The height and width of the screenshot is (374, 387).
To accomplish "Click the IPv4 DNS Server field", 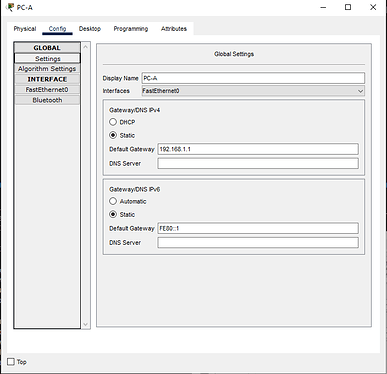I will (258, 163).
